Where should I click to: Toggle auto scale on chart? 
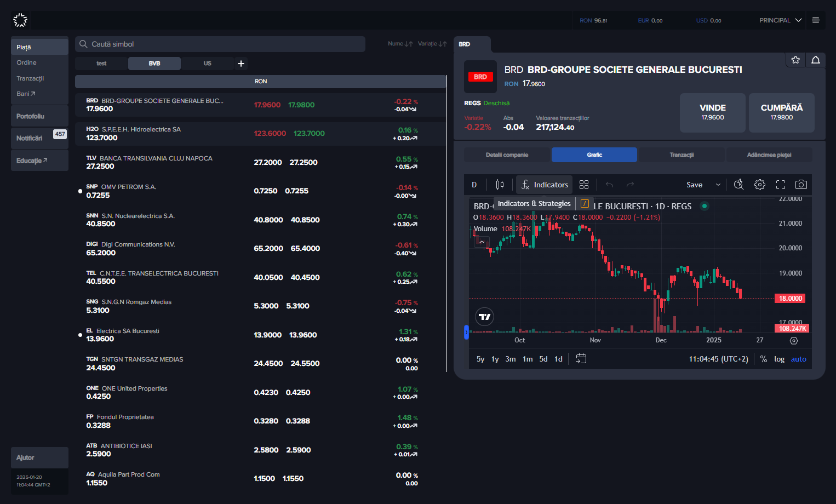coord(798,359)
